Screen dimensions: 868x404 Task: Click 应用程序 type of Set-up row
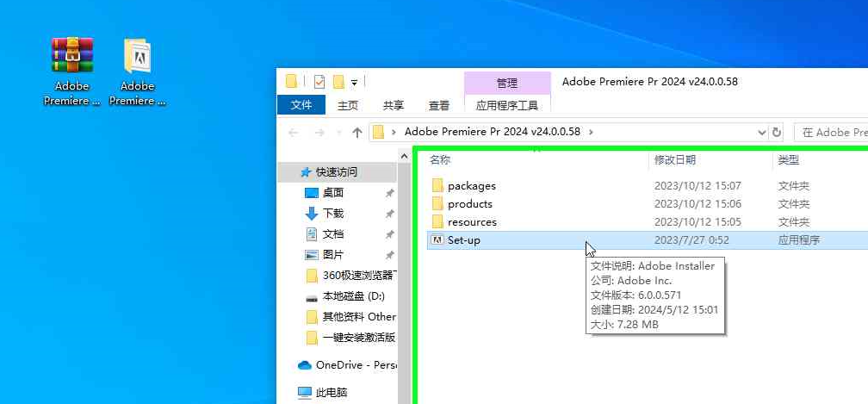tap(799, 240)
